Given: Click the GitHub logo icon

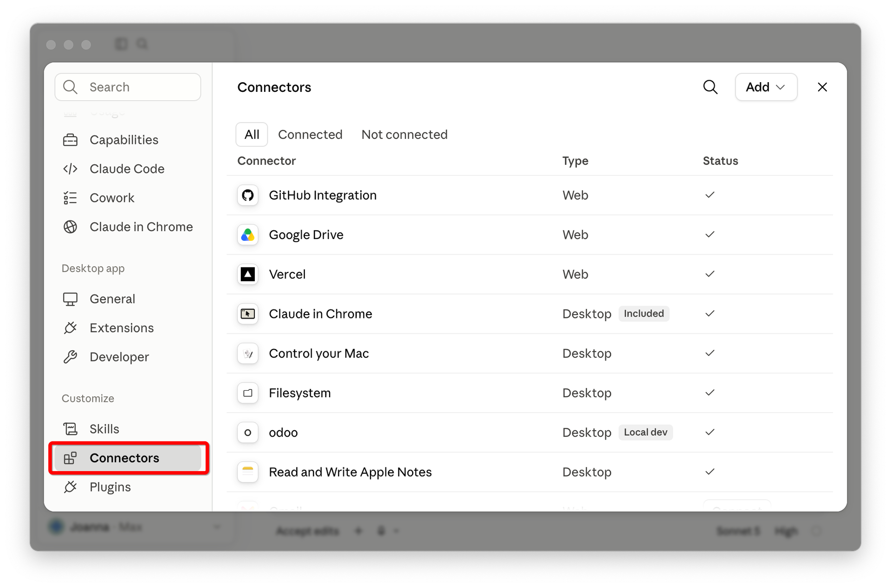Looking at the screenshot, I should tap(248, 195).
